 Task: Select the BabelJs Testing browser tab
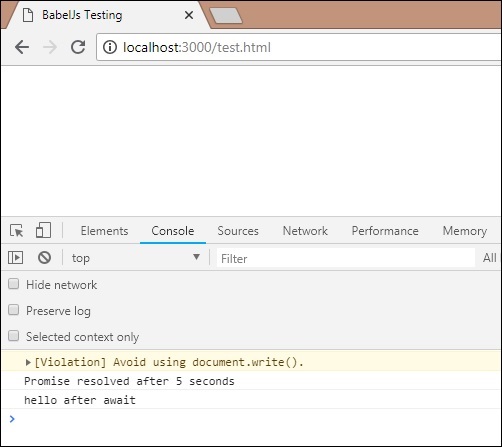[x=107, y=15]
